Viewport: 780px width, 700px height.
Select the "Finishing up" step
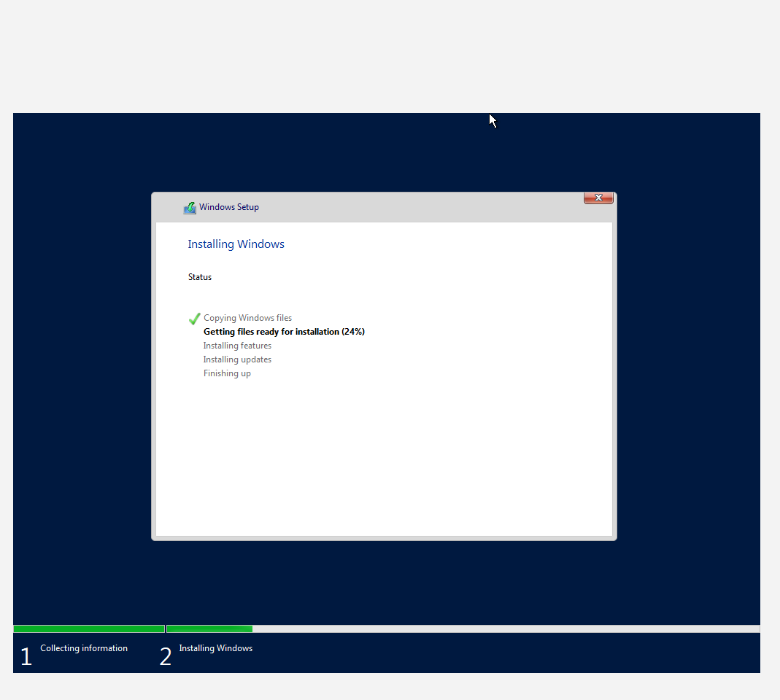tap(227, 373)
